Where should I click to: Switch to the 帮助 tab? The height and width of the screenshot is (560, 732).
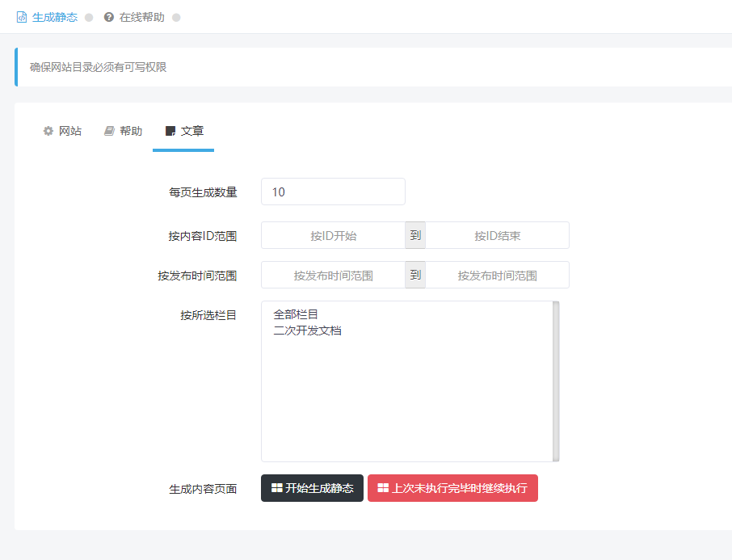click(123, 131)
